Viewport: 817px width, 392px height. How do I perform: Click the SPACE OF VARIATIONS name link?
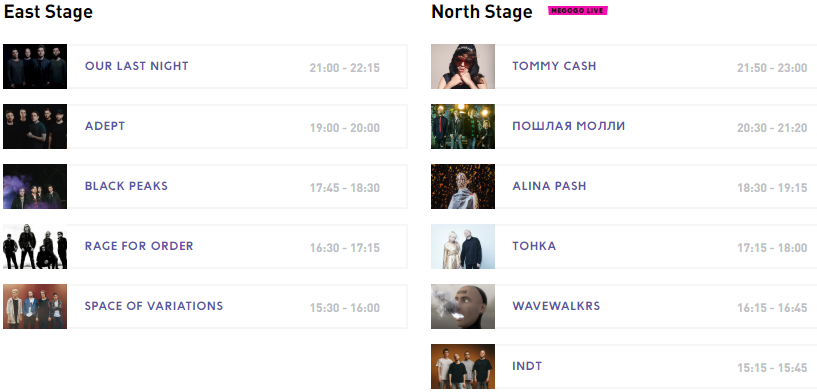154,306
